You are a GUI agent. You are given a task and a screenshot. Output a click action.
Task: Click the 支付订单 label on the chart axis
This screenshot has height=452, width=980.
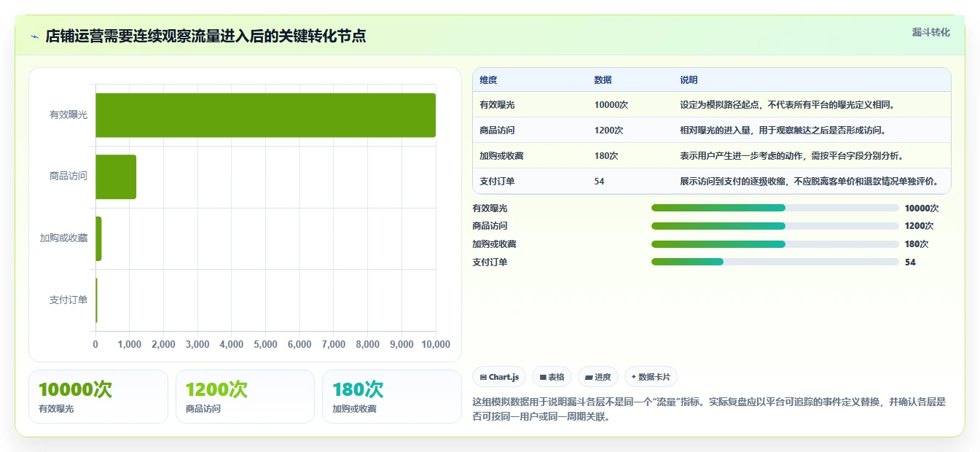point(68,300)
